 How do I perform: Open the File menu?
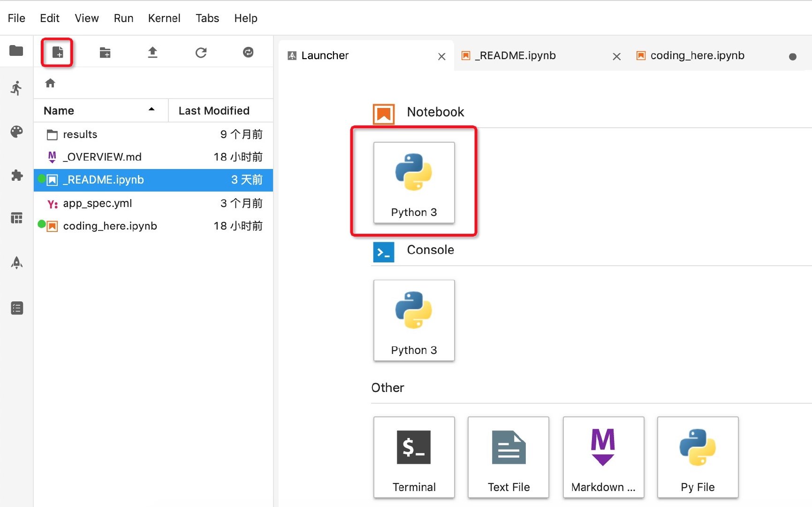point(16,18)
